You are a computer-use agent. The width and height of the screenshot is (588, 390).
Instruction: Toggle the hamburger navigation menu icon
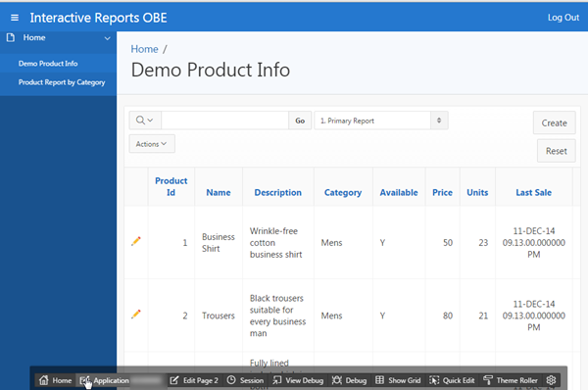tap(15, 18)
